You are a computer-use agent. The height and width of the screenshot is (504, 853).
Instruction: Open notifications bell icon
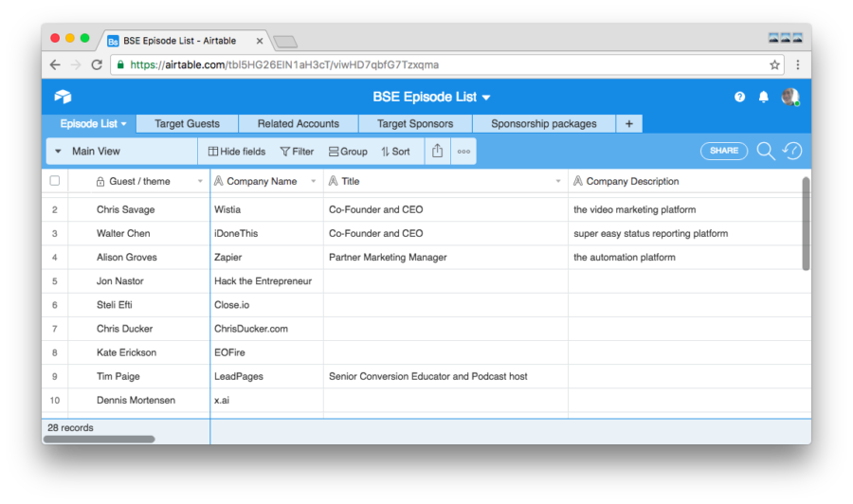pyautogui.click(x=763, y=97)
